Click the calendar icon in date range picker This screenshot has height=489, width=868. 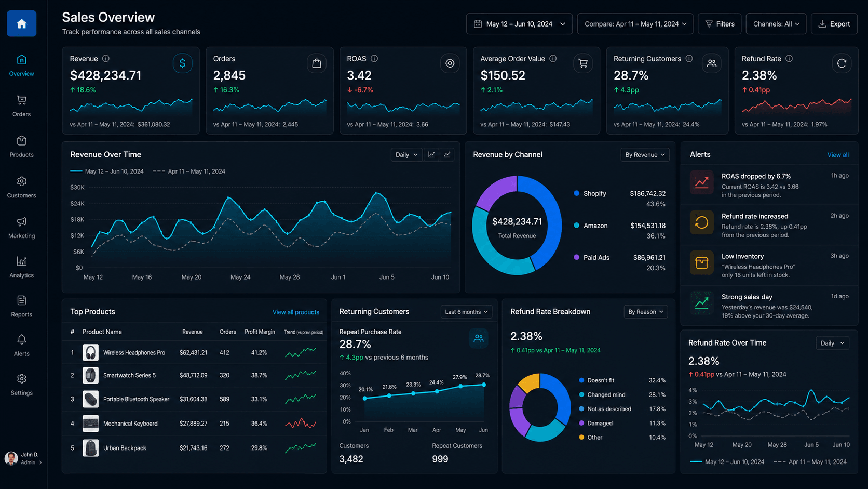(478, 24)
